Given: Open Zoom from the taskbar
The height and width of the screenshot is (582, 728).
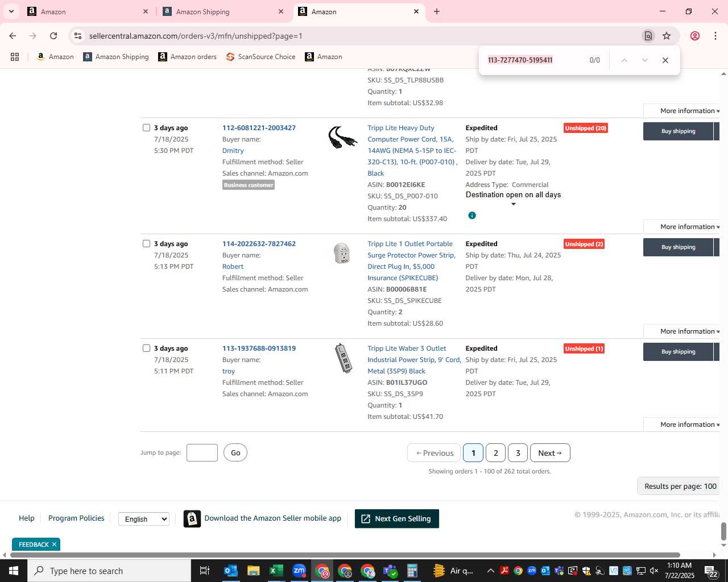Looking at the screenshot, I should 299,571.
